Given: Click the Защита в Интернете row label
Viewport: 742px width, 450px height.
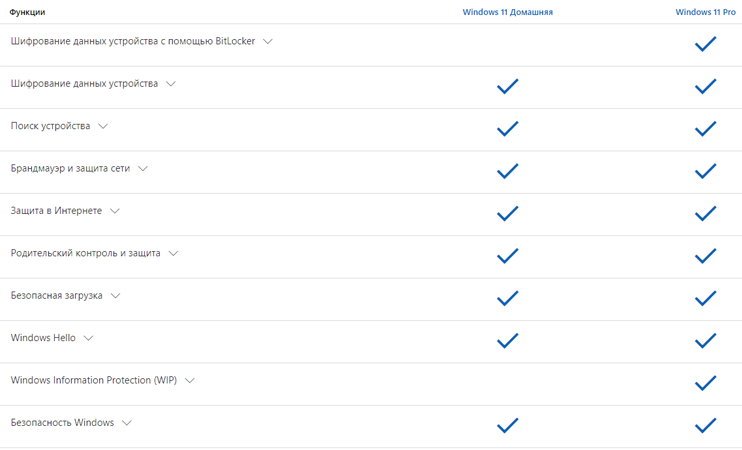Looking at the screenshot, I should [56, 211].
